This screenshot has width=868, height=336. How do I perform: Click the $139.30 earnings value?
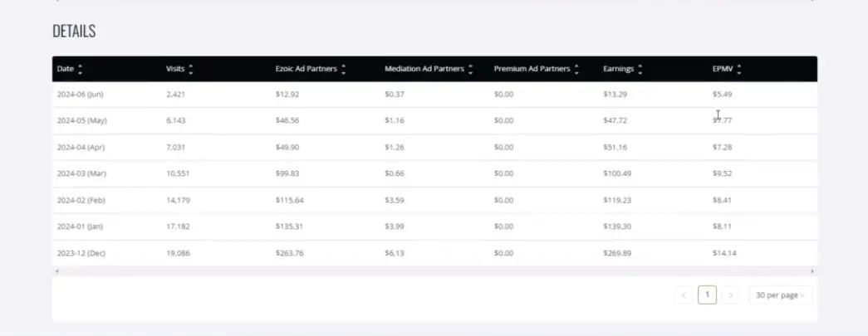click(x=617, y=226)
